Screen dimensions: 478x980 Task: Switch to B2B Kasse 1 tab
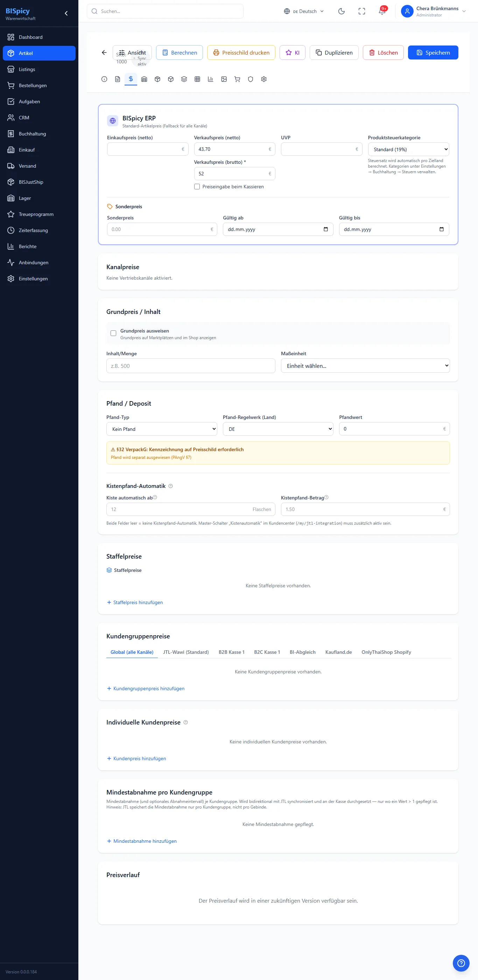click(232, 652)
